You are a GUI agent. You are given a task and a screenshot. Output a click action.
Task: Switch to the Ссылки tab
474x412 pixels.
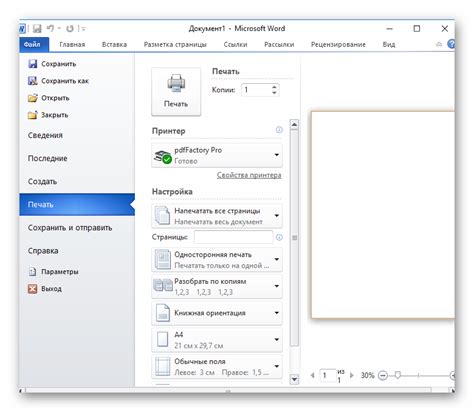point(235,45)
